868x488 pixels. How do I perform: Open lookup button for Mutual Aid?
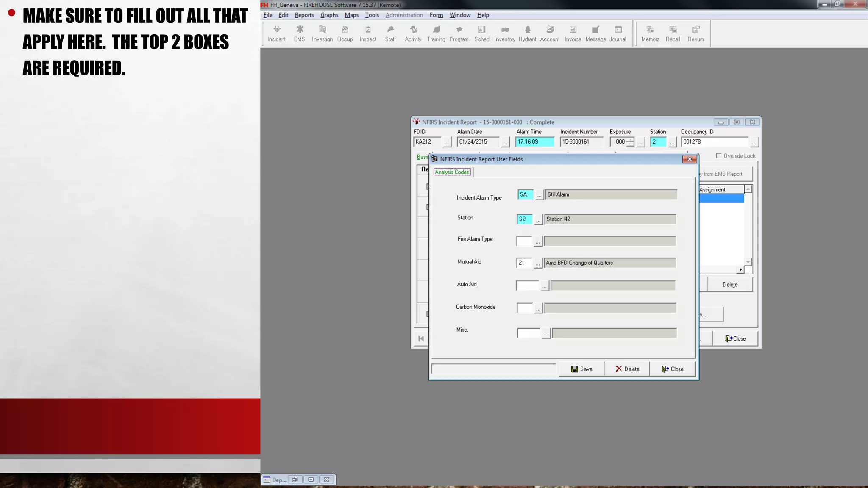(x=537, y=263)
